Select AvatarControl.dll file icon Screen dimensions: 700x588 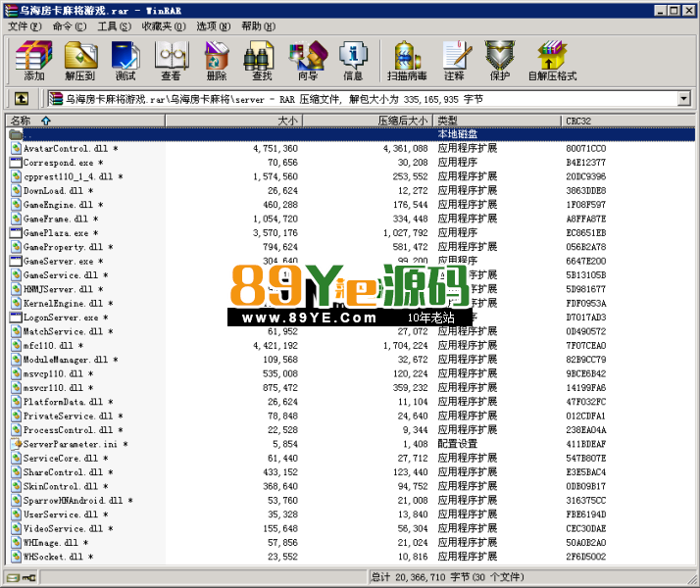(x=16, y=148)
